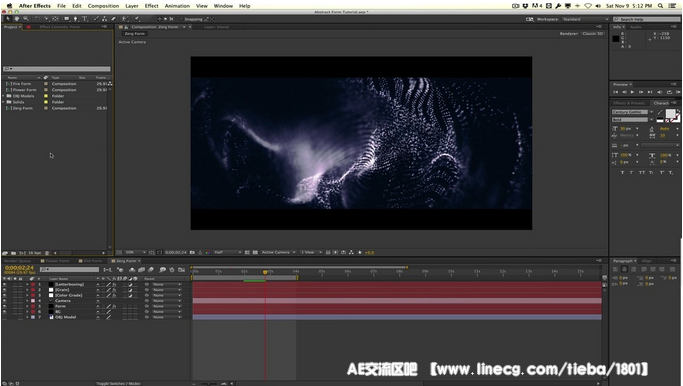
Task: Click the Brainstorm icon in timeline
Action: click(162, 270)
